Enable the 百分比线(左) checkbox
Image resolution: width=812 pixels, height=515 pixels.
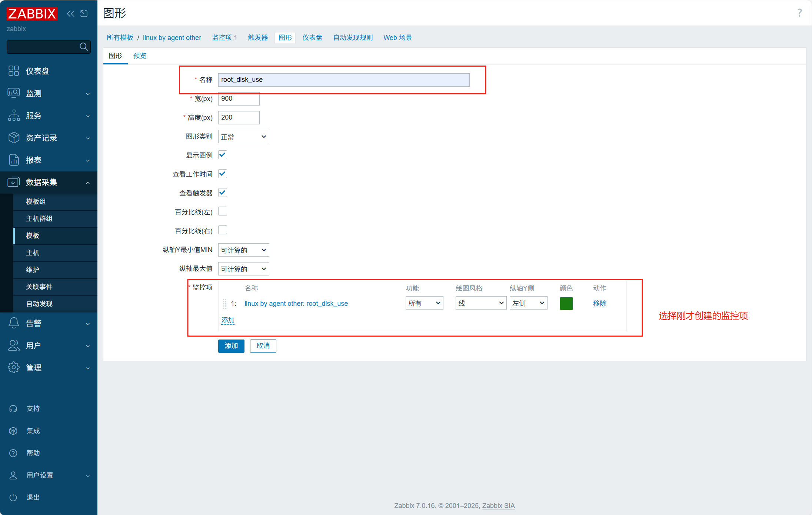223,211
